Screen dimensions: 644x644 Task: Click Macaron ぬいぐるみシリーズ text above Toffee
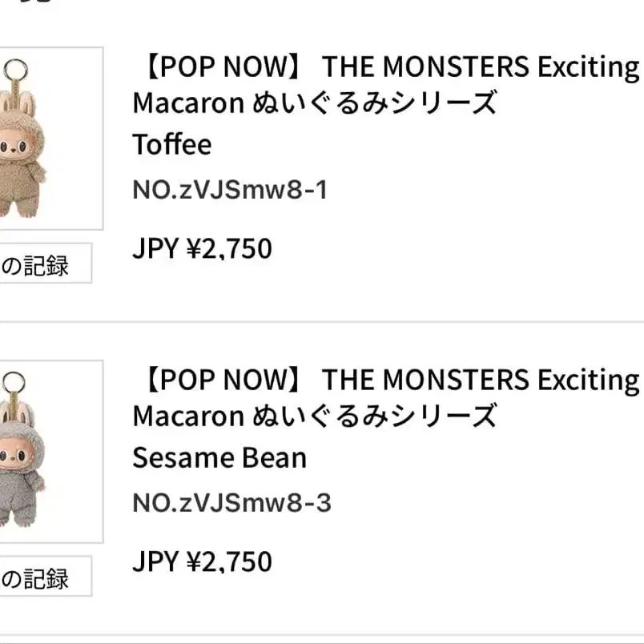point(315,103)
